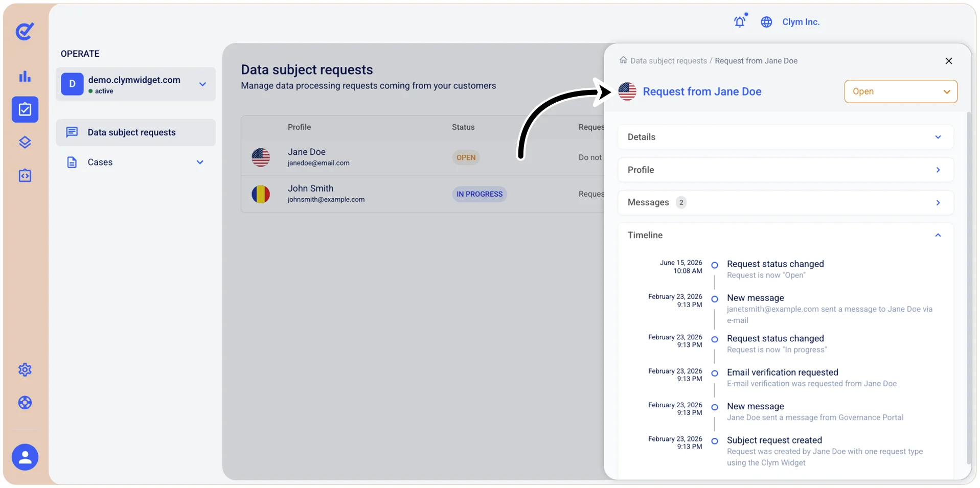Click johnsmith@example.com in table
This screenshot has width=980, height=488.
coord(326,199)
